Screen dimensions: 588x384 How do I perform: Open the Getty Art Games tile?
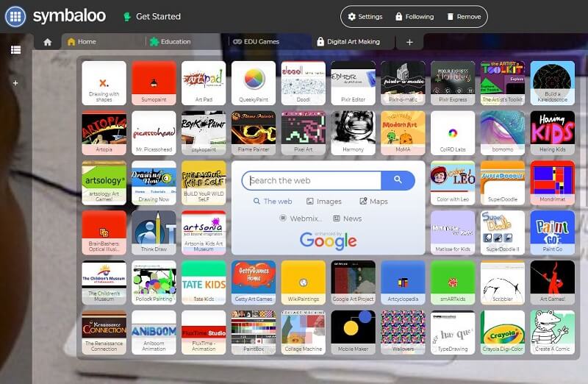coord(254,282)
